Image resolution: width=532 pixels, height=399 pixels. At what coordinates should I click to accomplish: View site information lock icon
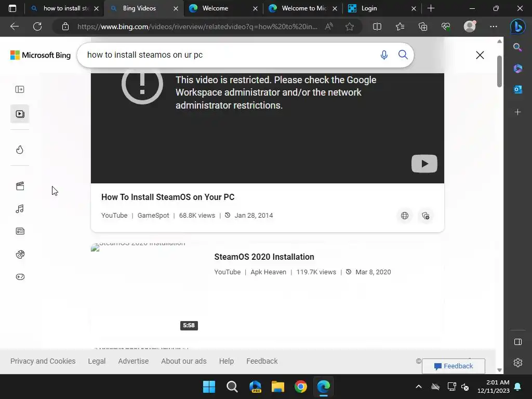65,26
